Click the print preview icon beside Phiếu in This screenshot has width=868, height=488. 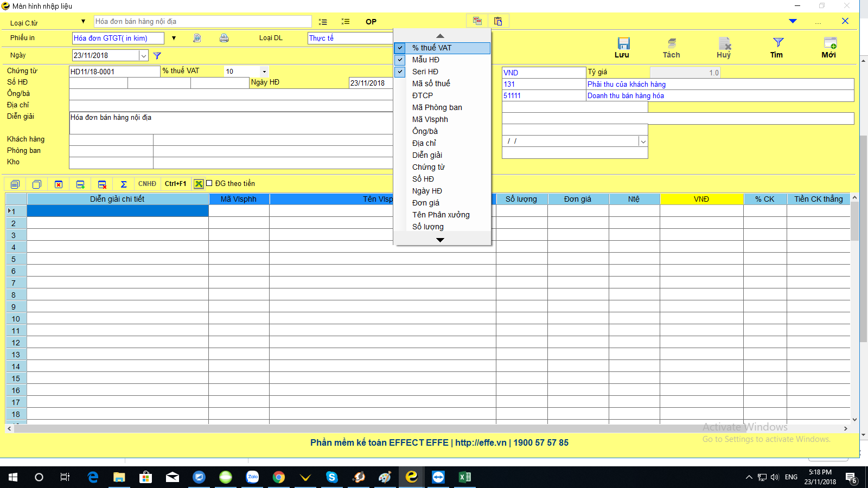click(x=197, y=38)
